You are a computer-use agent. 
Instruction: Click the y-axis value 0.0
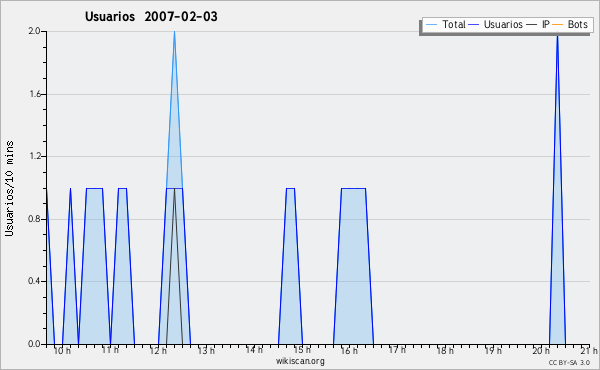coord(34,344)
